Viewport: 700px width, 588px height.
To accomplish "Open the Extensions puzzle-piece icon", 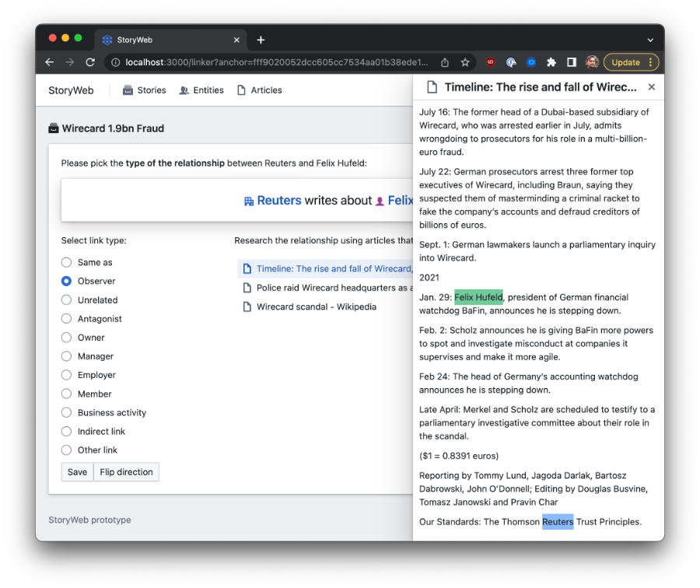I will tap(551, 62).
